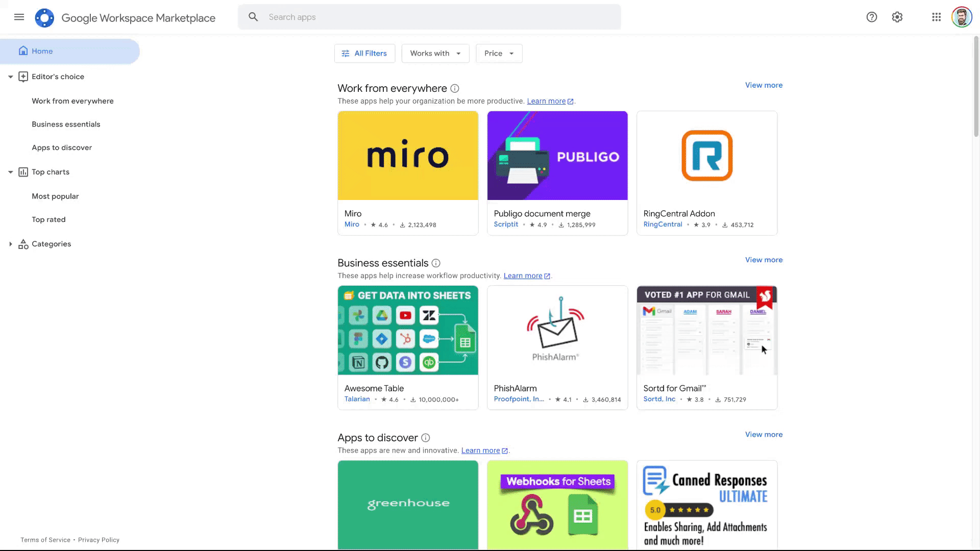
Task: Click the All Filters button
Action: tap(364, 54)
